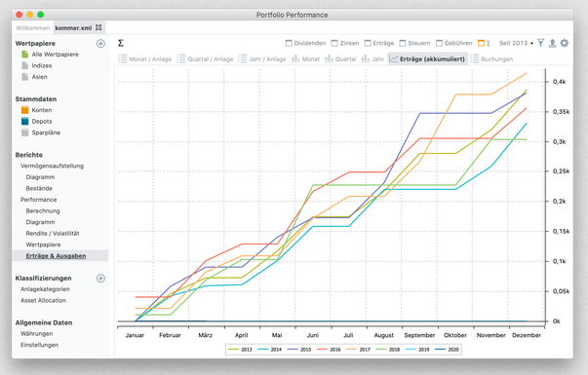
Task: Click the orange Konten icon
Action: tap(24, 110)
